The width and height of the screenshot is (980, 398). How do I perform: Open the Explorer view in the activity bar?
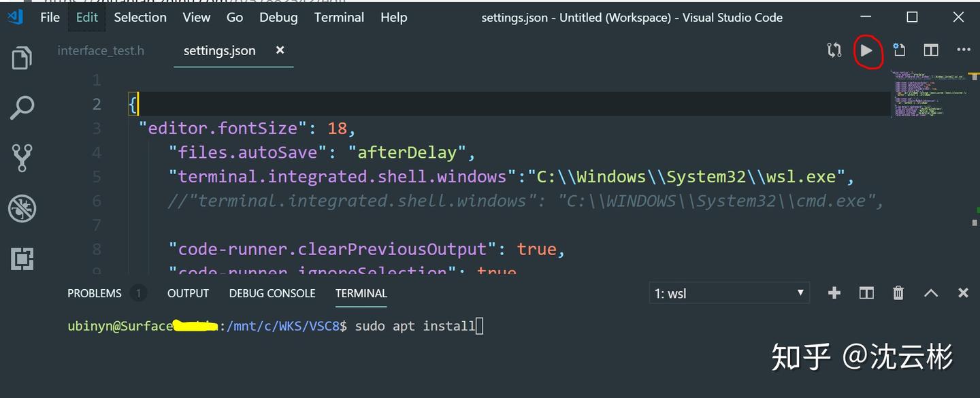(21, 58)
